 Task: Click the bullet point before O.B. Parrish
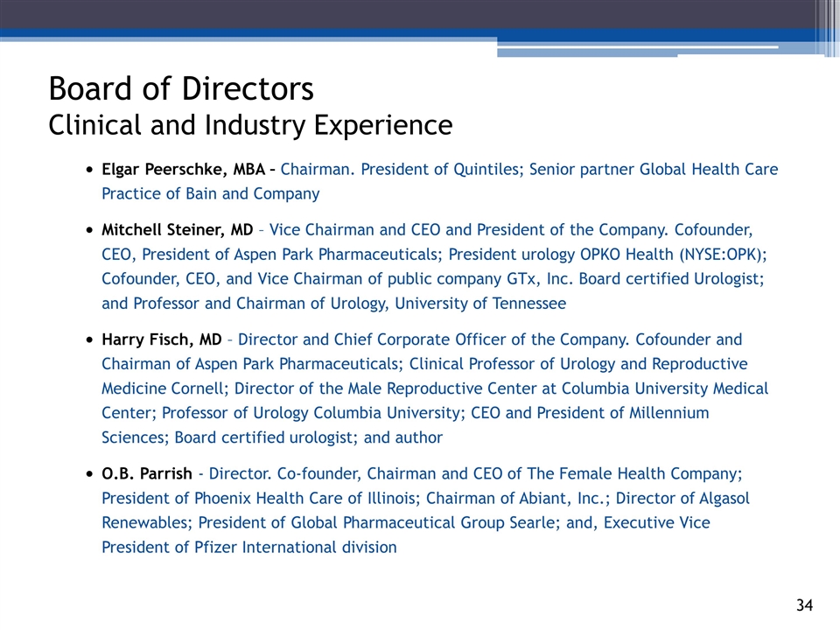click(x=92, y=475)
